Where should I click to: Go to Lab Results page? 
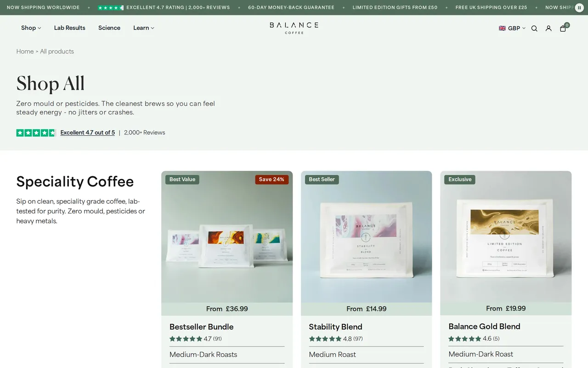coord(70,28)
